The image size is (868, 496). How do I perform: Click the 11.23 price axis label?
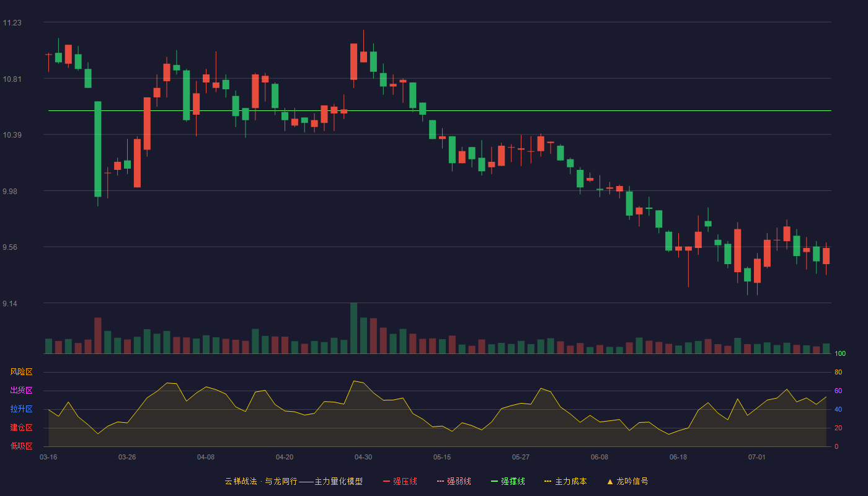coord(12,23)
